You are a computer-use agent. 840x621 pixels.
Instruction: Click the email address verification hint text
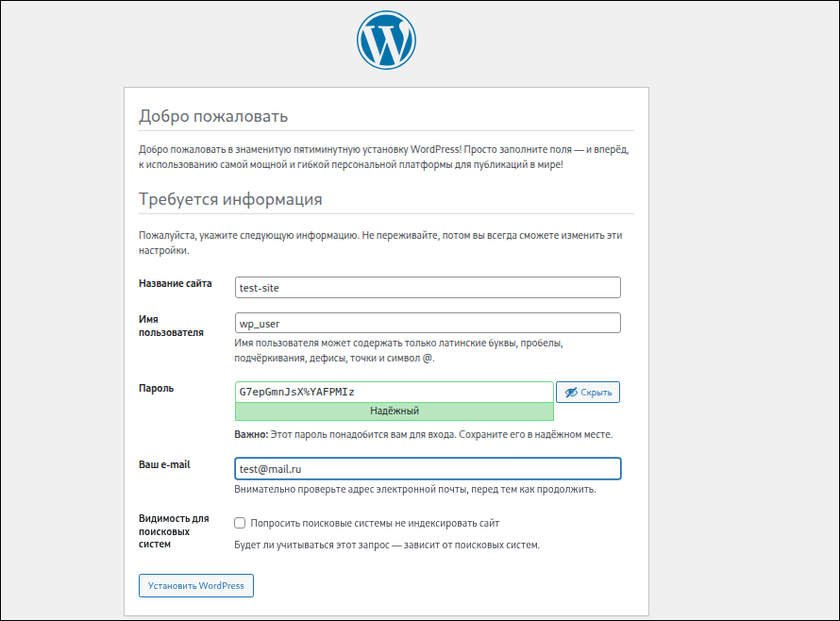click(414, 490)
